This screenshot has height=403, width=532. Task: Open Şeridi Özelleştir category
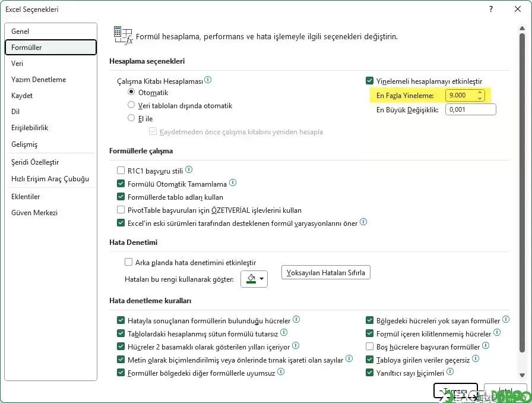pos(51,162)
